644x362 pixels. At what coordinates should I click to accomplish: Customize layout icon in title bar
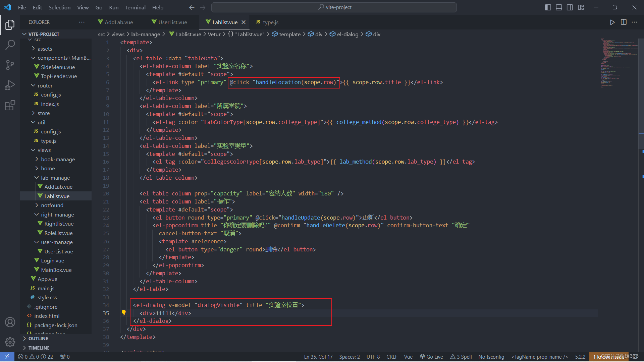click(581, 7)
